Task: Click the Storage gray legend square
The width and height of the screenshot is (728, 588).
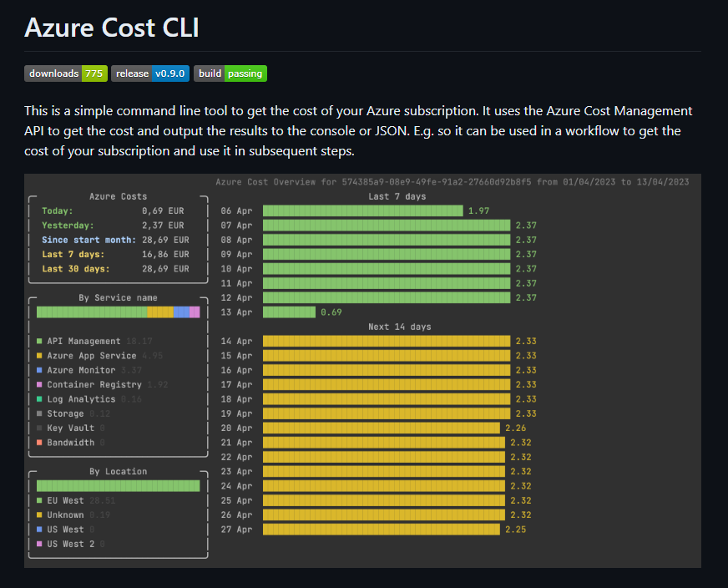Action: pos(39,413)
